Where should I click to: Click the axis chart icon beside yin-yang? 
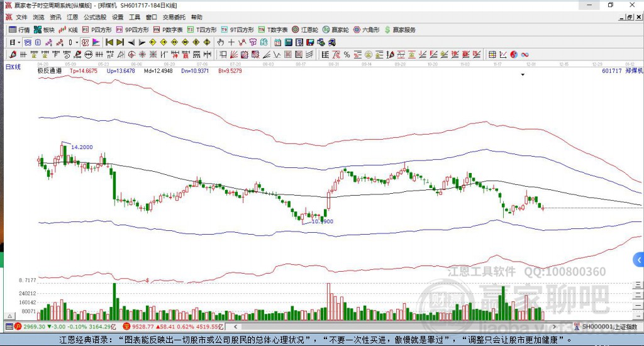click(503, 55)
